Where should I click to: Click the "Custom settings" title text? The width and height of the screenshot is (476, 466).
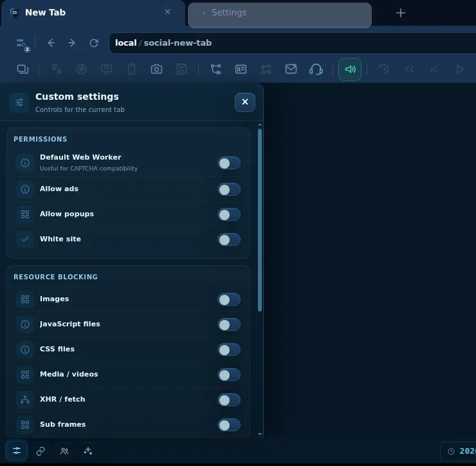point(77,97)
